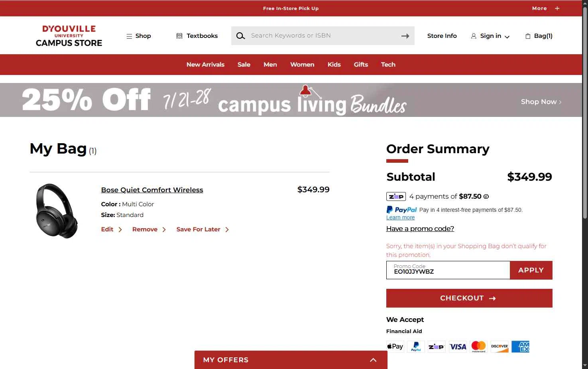Open the Bag(1) shopping bag icon
Screen dimensions: 588x369
coord(528,36)
